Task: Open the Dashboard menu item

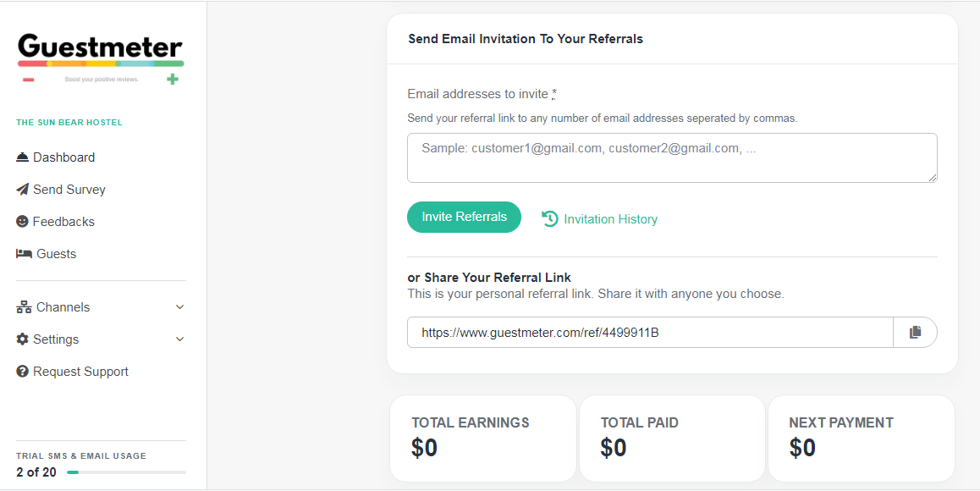Action: pyautogui.click(x=56, y=157)
